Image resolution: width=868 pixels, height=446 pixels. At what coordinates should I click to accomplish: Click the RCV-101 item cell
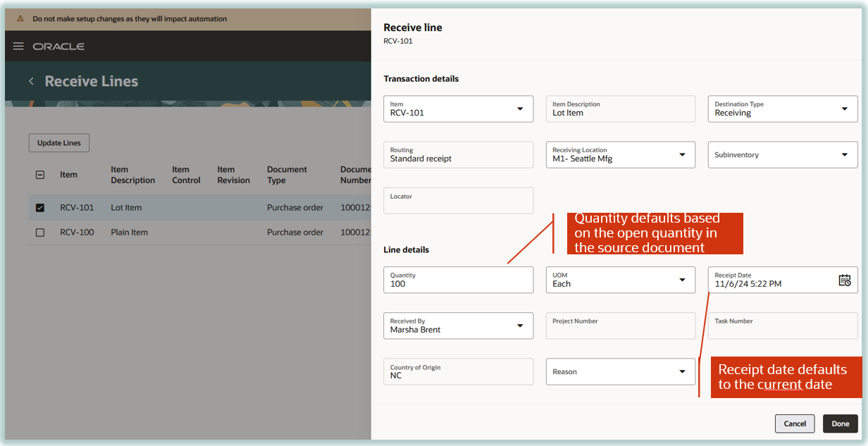click(77, 208)
